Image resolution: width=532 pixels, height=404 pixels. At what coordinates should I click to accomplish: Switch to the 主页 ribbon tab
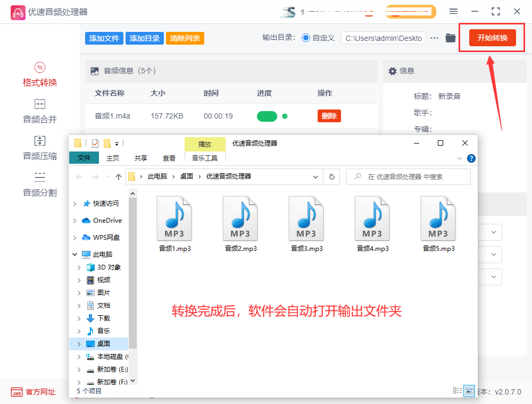click(x=113, y=158)
